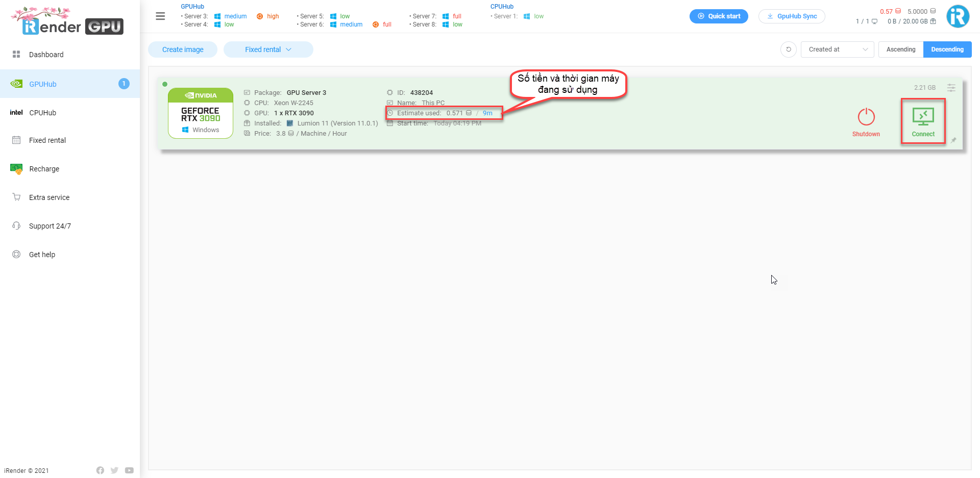Viewport: 980px width, 478px height.
Task: Click the 2.21 GB image size label
Action: (x=925, y=88)
